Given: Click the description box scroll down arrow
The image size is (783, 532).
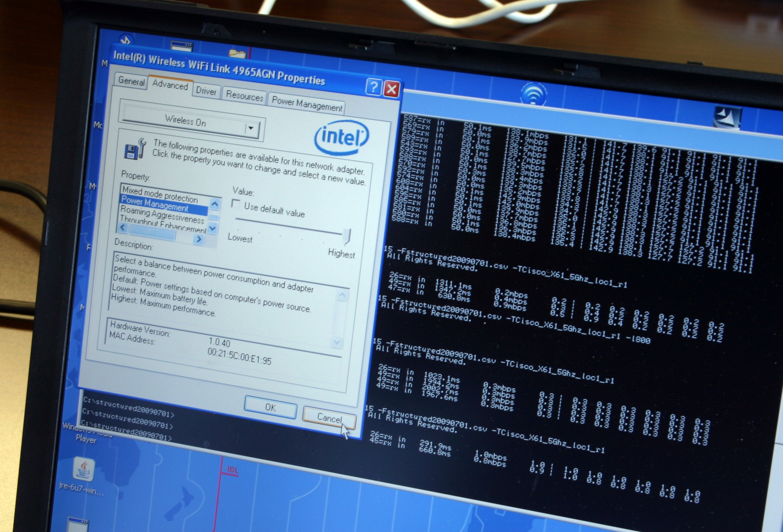Looking at the screenshot, I should pyautogui.click(x=337, y=342).
